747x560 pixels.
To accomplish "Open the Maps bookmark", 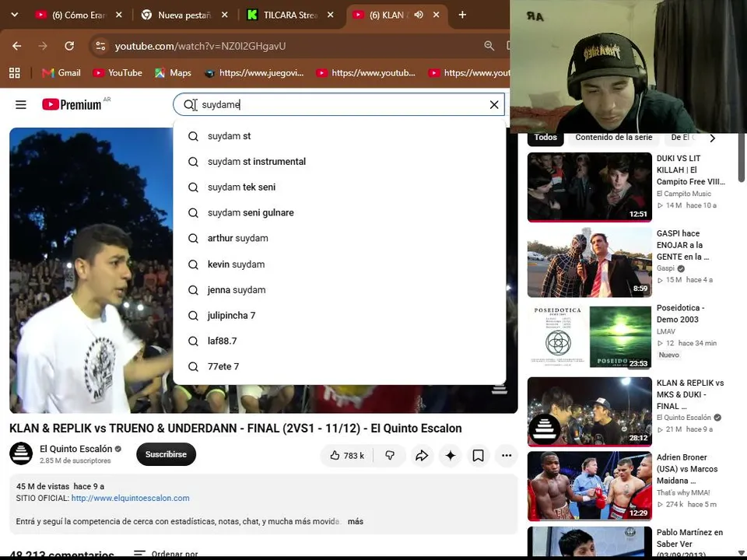I will 173,73.
